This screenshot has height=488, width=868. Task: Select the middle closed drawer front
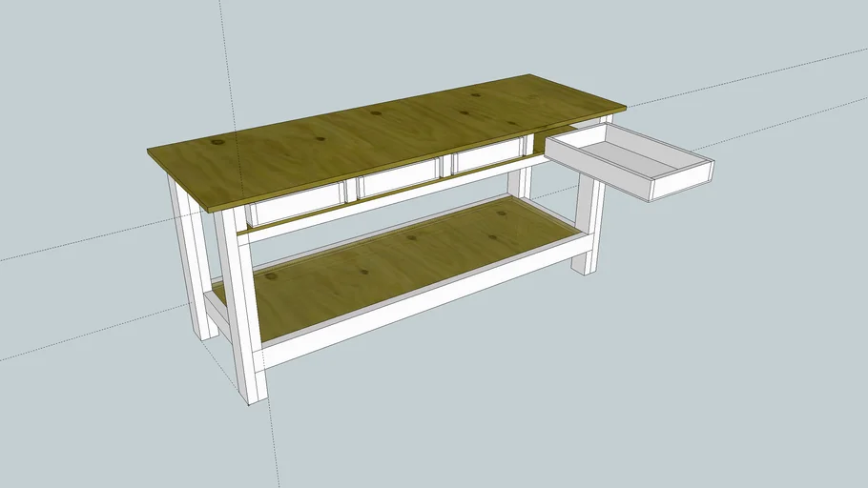point(400,178)
